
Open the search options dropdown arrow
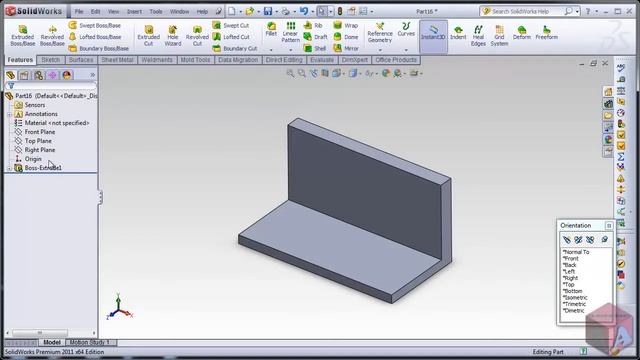(577, 12)
